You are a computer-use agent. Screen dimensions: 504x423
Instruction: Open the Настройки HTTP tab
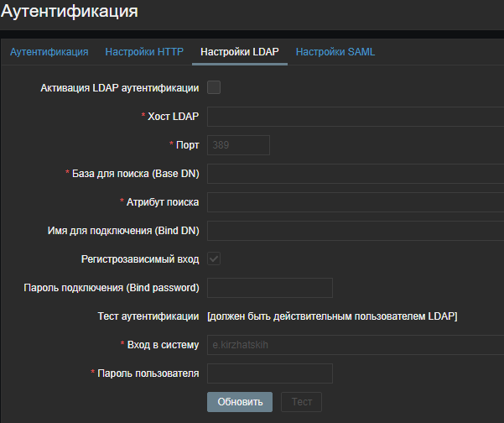(x=144, y=52)
